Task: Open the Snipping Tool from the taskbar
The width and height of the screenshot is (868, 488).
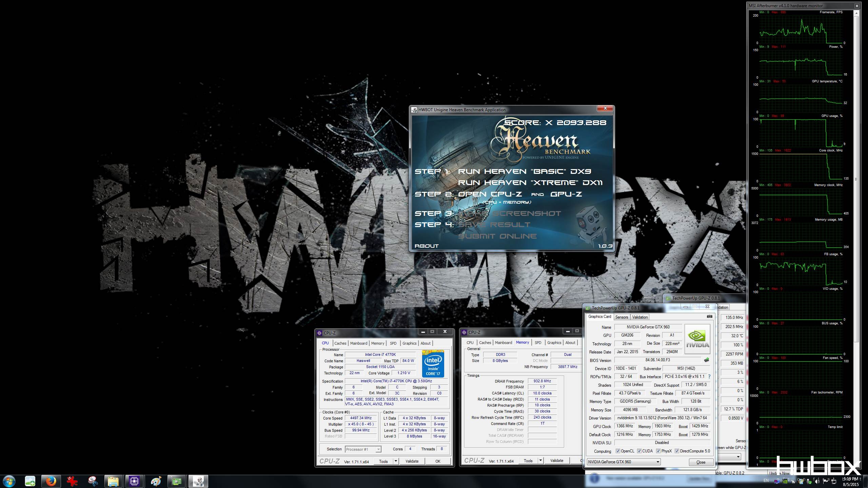Action: coord(93,481)
